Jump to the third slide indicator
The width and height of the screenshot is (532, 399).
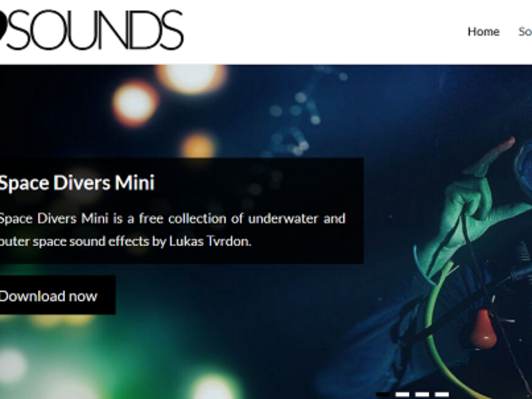point(422,394)
